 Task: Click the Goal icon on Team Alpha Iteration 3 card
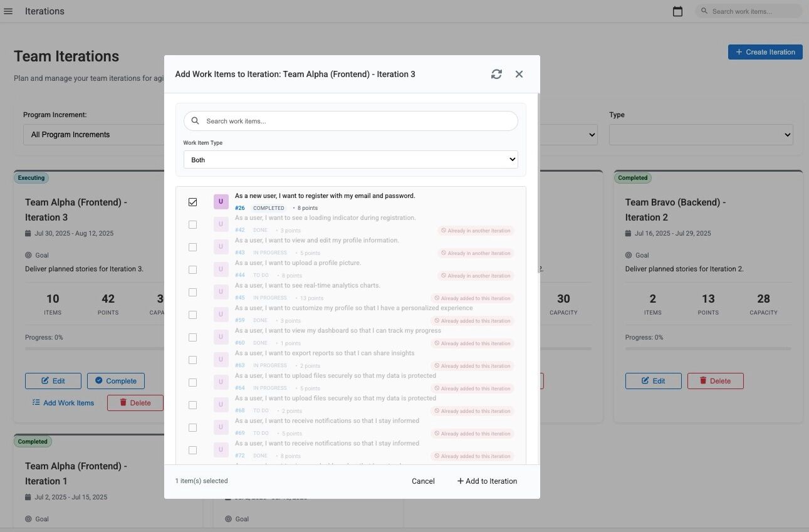[28, 255]
